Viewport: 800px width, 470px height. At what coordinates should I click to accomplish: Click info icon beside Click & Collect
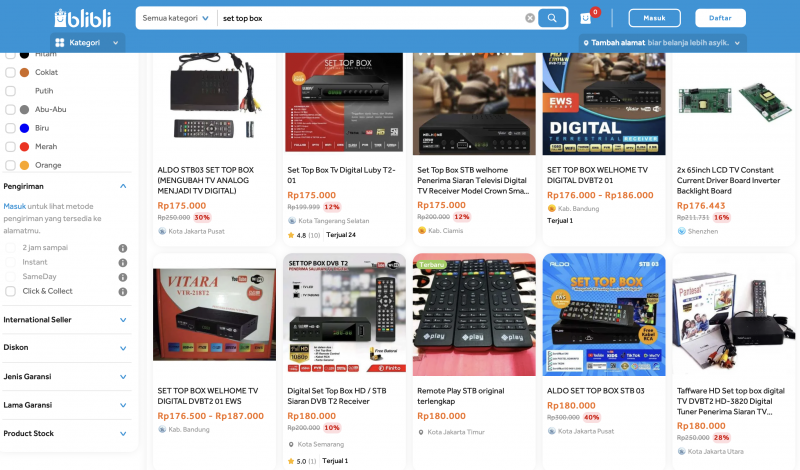click(x=123, y=292)
